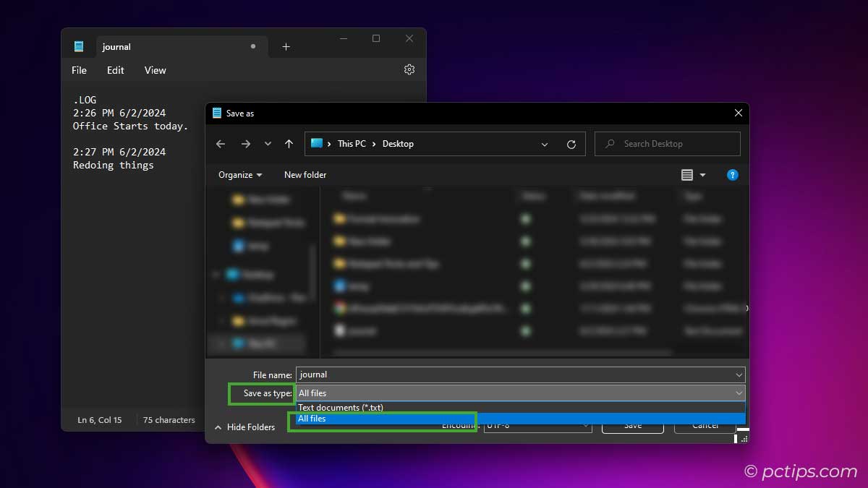Viewport: 868px width, 488px height.
Task: Open the Save as type dropdown
Action: pyautogui.click(x=739, y=393)
